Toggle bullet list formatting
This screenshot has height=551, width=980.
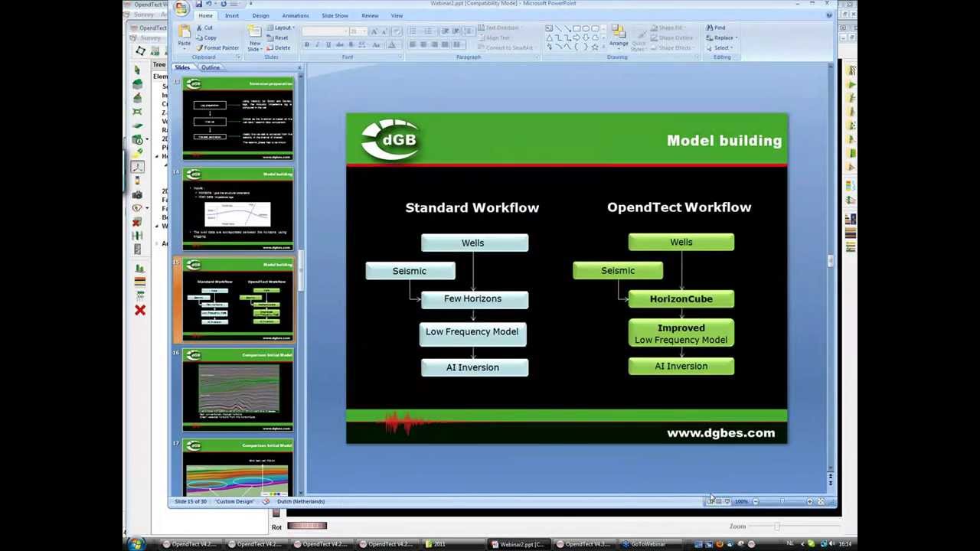click(x=413, y=31)
